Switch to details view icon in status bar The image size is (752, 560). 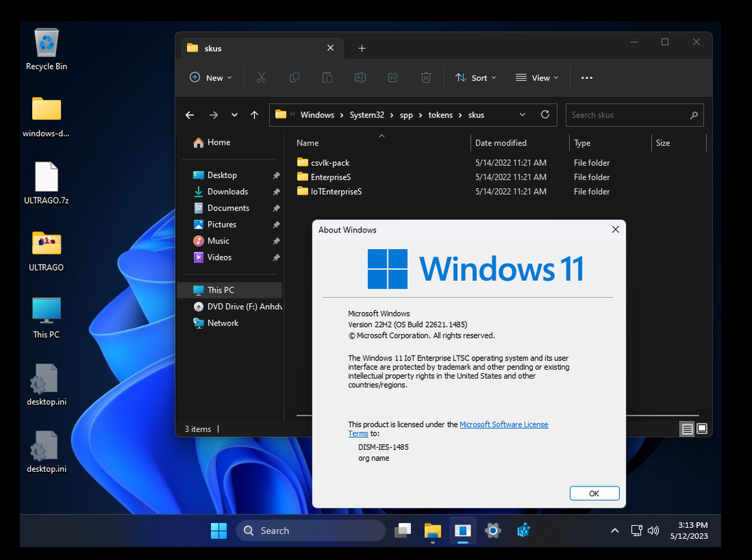click(x=688, y=428)
